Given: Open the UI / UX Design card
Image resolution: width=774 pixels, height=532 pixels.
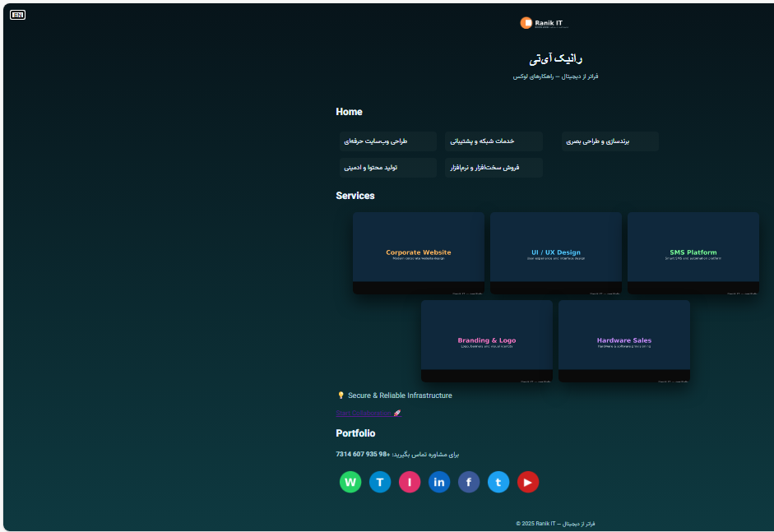Looking at the screenshot, I should pyautogui.click(x=556, y=252).
